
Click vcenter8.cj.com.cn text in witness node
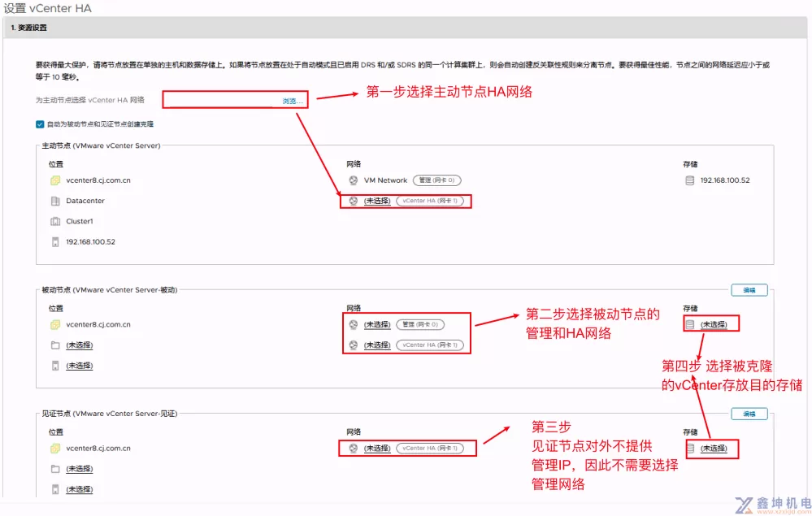coord(98,449)
